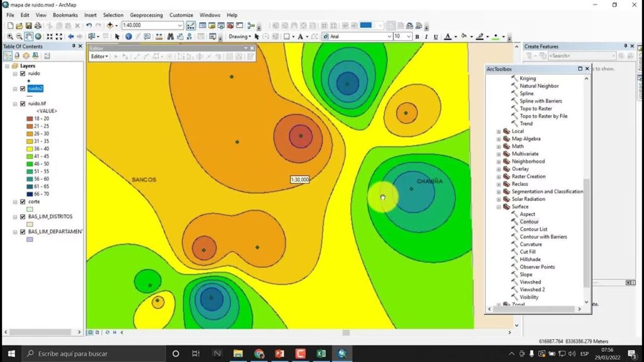
Task: Open the map scale dropdown
Action: [180, 25]
